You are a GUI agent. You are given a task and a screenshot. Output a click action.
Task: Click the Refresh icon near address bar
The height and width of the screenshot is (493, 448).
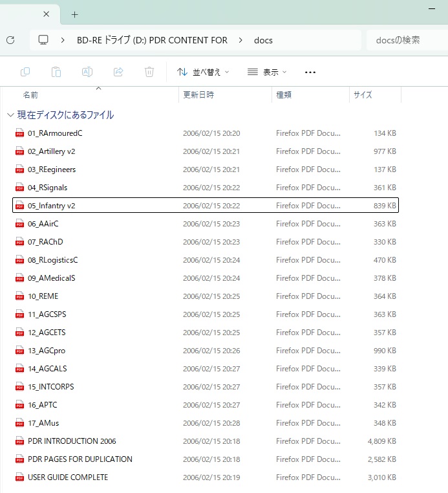point(10,40)
